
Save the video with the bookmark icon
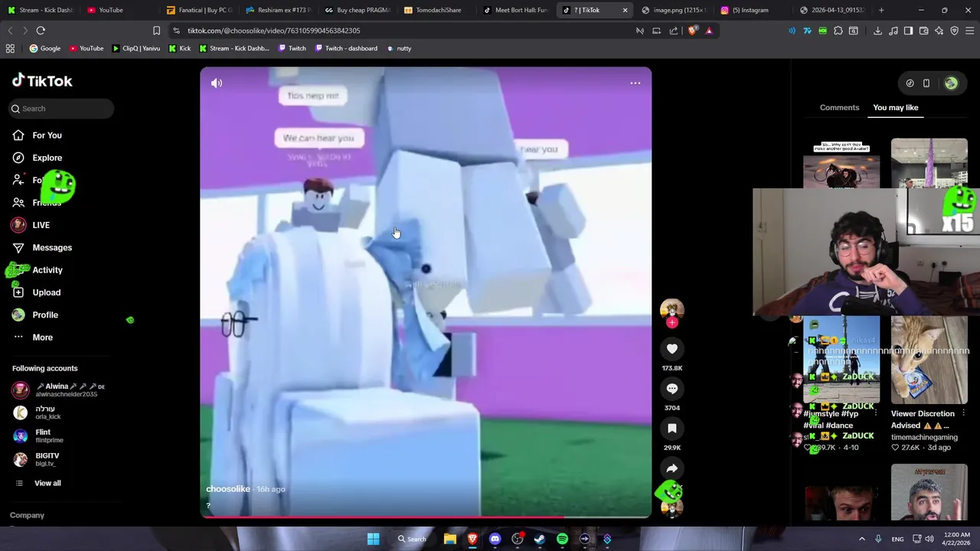[672, 429]
